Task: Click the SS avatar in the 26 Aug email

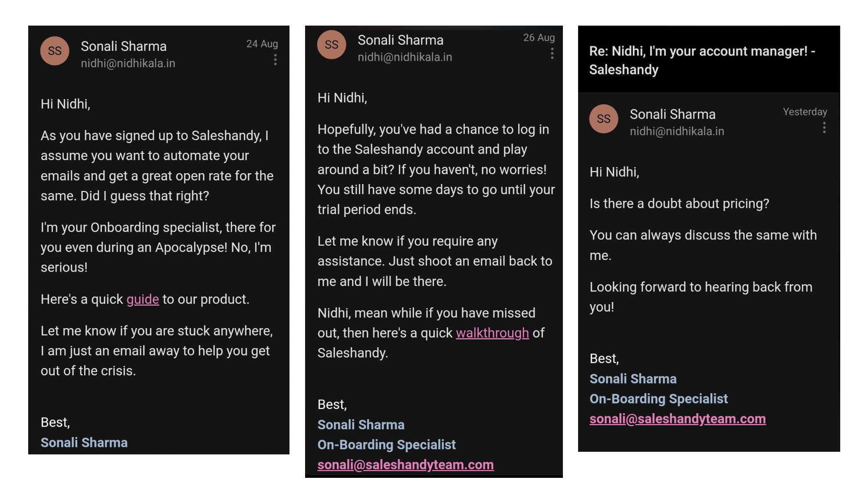Action: [x=332, y=44]
